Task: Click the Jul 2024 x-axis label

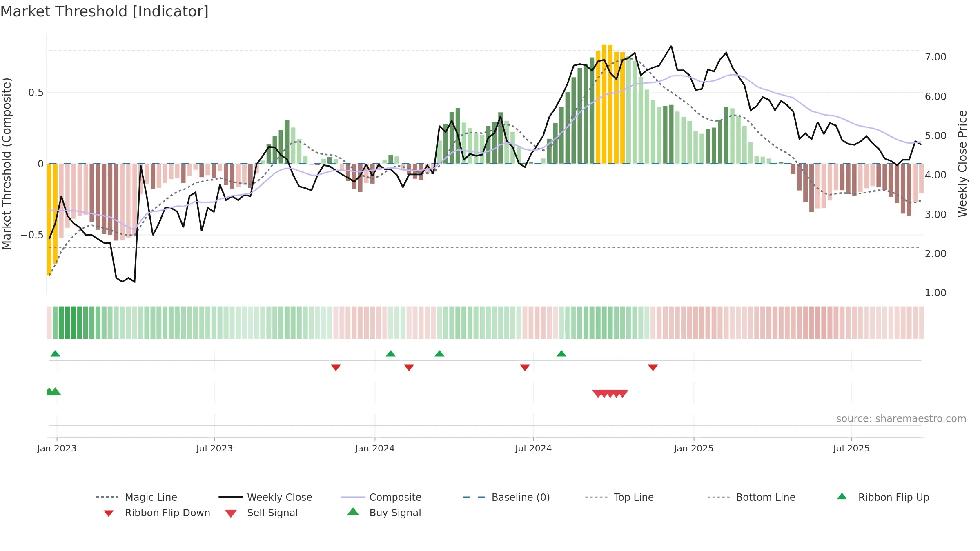Action: coord(533,449)
